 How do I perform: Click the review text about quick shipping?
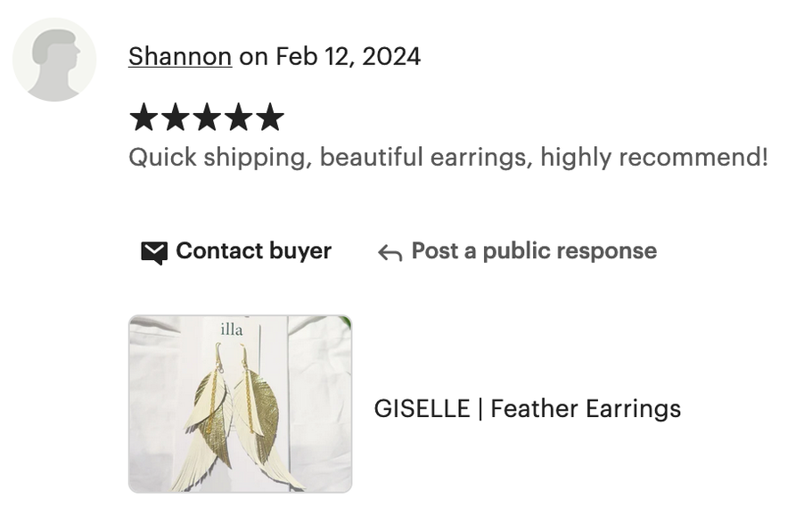(x=448, y=158)
